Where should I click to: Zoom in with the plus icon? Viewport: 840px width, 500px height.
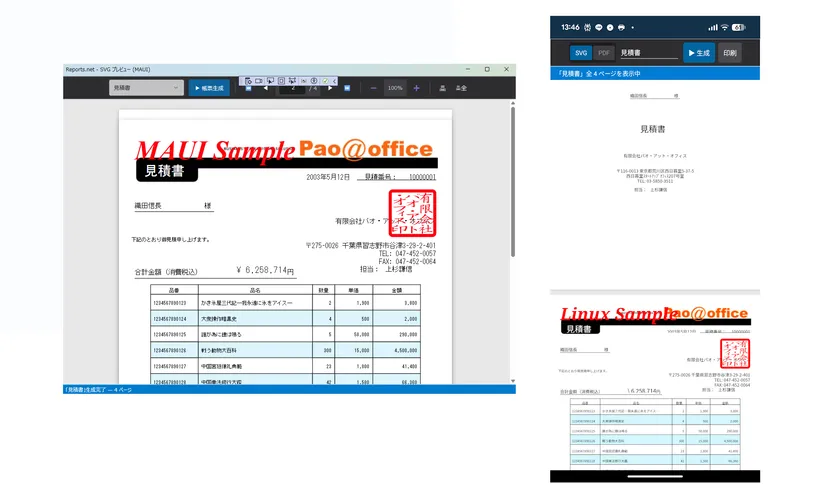coord(417,88)
